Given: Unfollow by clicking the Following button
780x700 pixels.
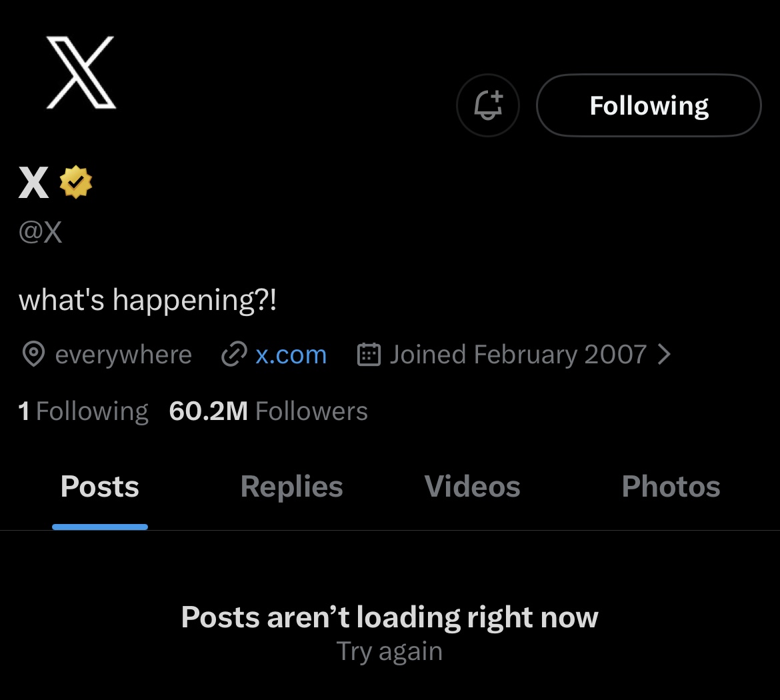Looking at the screenshot, I should tap(648, 105).
